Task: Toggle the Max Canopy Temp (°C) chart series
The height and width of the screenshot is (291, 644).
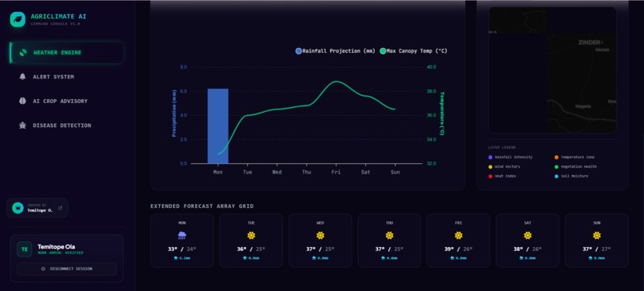Action: (414, 51)
